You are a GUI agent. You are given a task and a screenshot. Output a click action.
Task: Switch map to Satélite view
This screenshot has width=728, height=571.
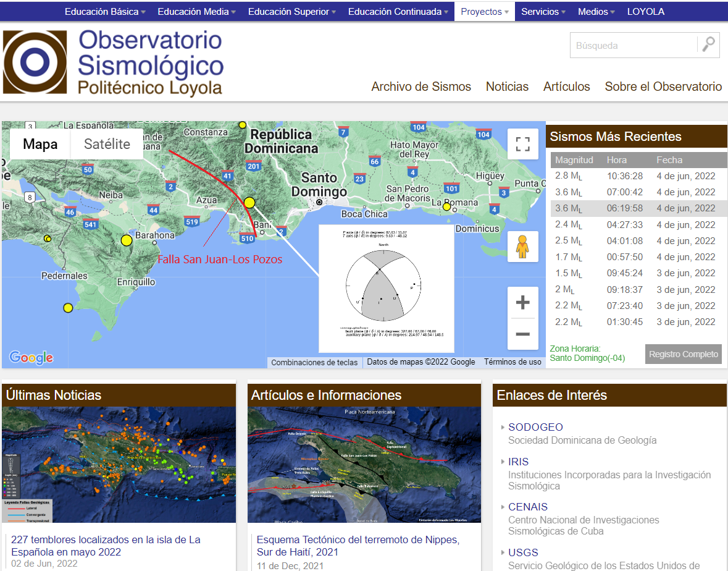(x=107, y=144)
